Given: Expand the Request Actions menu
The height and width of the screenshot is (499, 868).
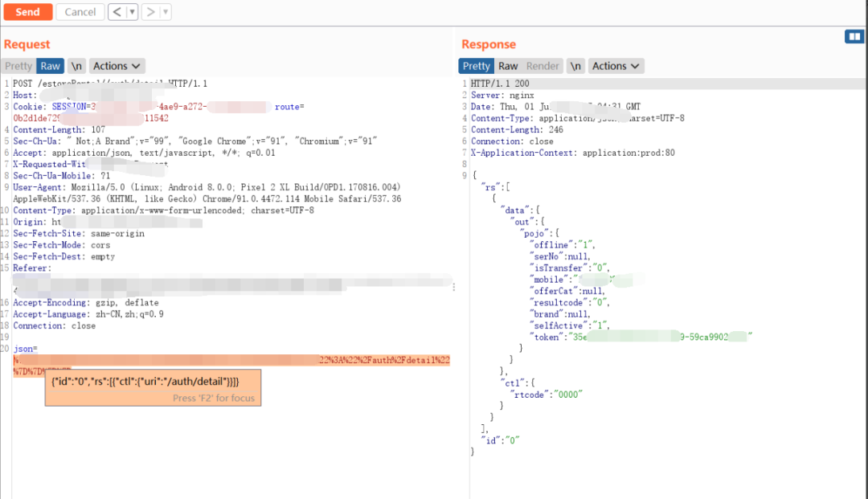Looking at the screenshot, I should click(117, 66).
